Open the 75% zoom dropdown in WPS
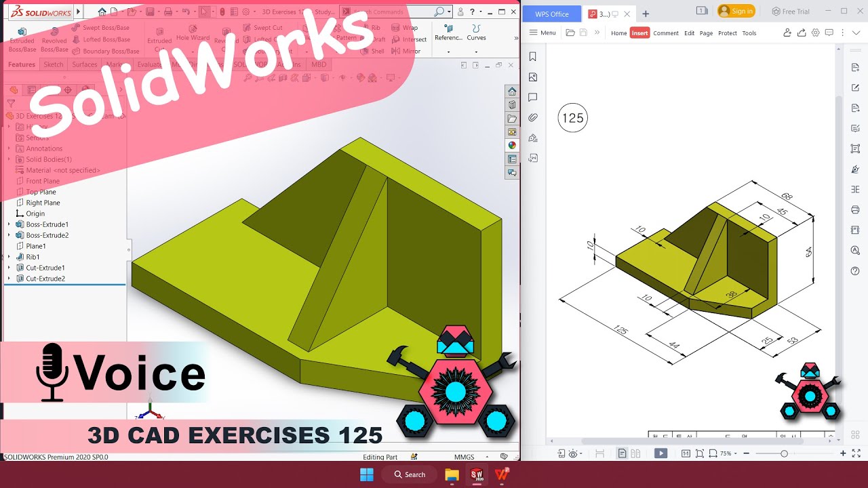The width and height of the screenshot is (868, 488). 730,453
